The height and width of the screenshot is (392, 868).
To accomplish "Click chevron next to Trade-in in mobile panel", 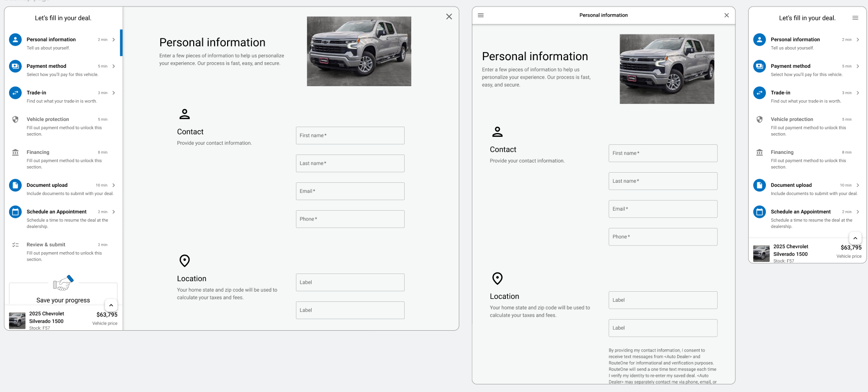I will point(858,93).
